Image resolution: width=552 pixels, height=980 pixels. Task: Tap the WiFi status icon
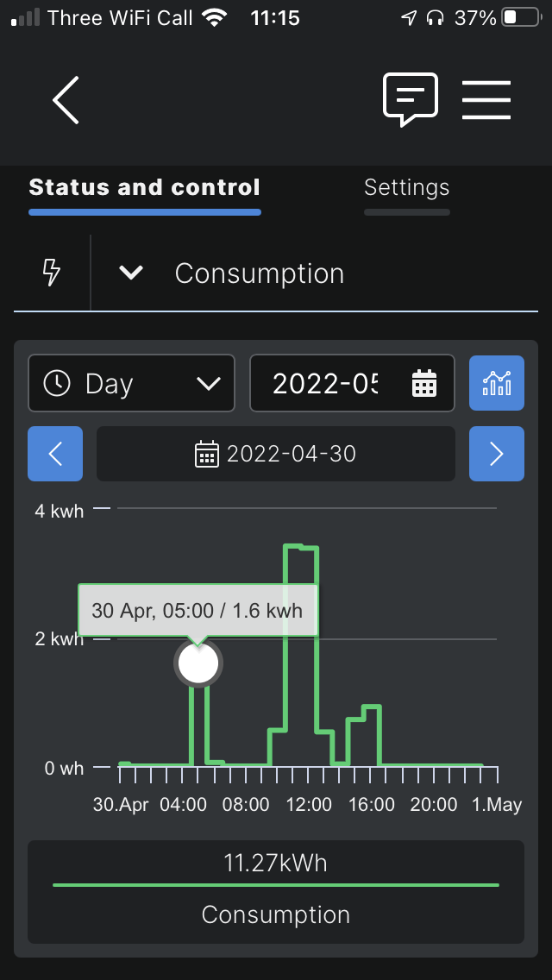point(215,18)
